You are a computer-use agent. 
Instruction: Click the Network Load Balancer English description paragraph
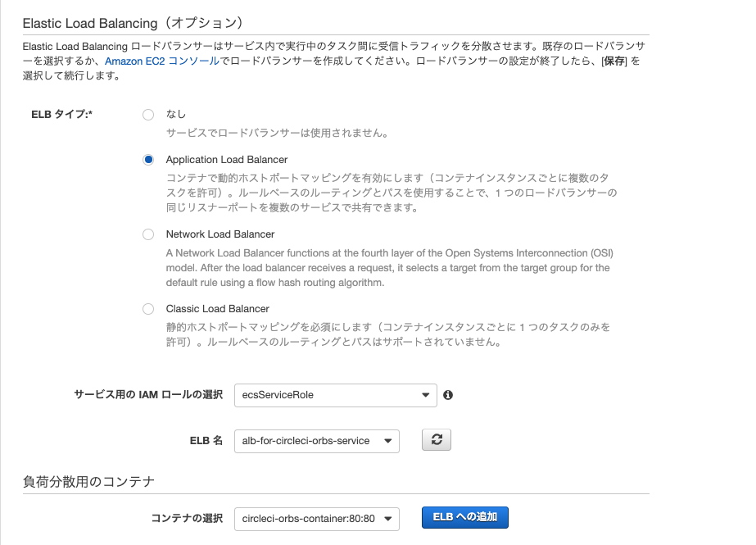[390, 268]
